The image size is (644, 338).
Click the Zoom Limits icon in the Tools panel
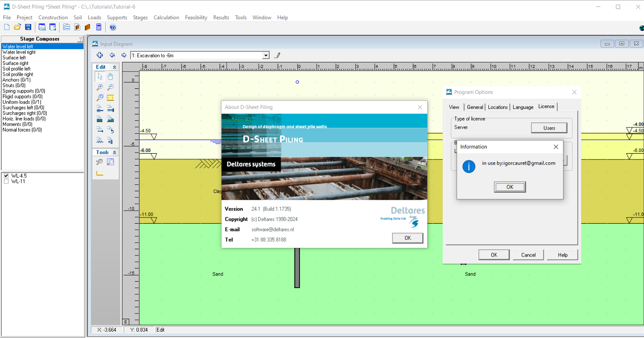(110, 162)
